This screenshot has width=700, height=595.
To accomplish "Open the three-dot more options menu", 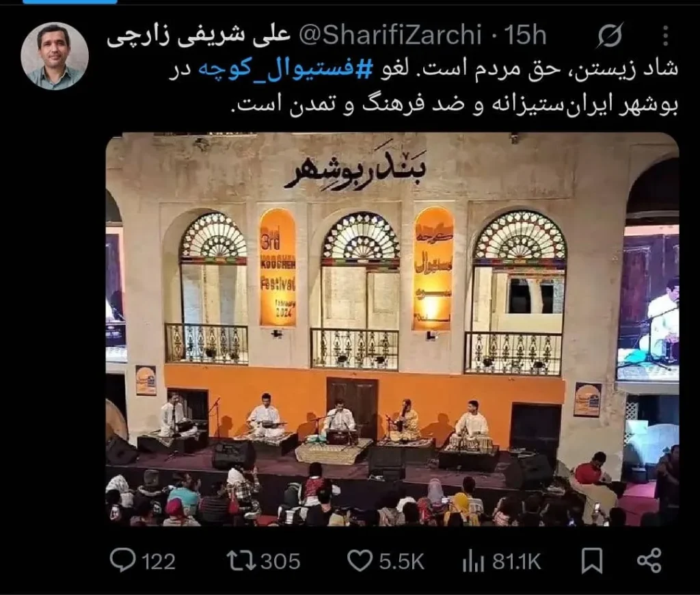I will coord(666,36).
